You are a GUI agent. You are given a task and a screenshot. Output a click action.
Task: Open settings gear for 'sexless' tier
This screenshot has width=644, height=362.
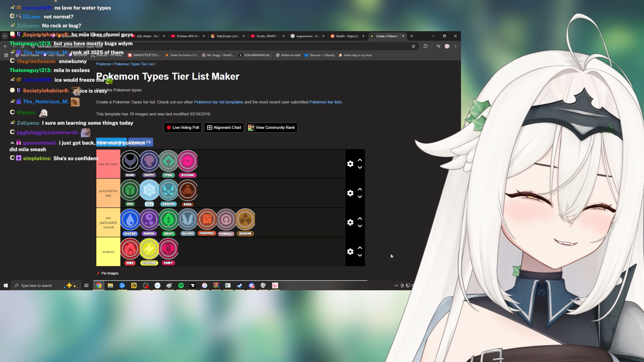350,252
